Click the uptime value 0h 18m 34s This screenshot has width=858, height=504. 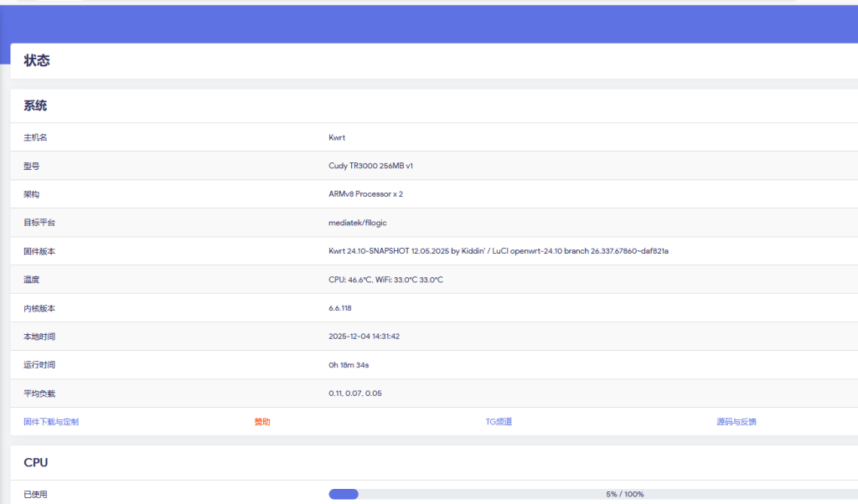pos(349,365)
